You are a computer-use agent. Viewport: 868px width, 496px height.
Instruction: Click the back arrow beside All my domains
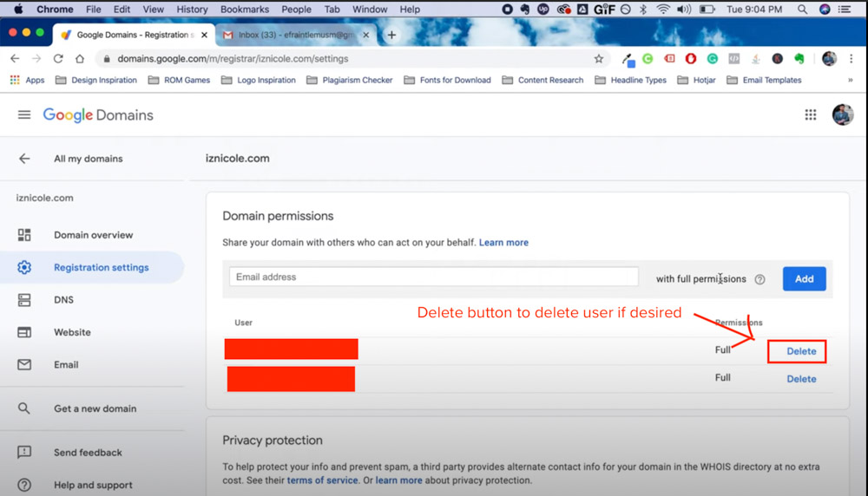(x=24, y=159)
